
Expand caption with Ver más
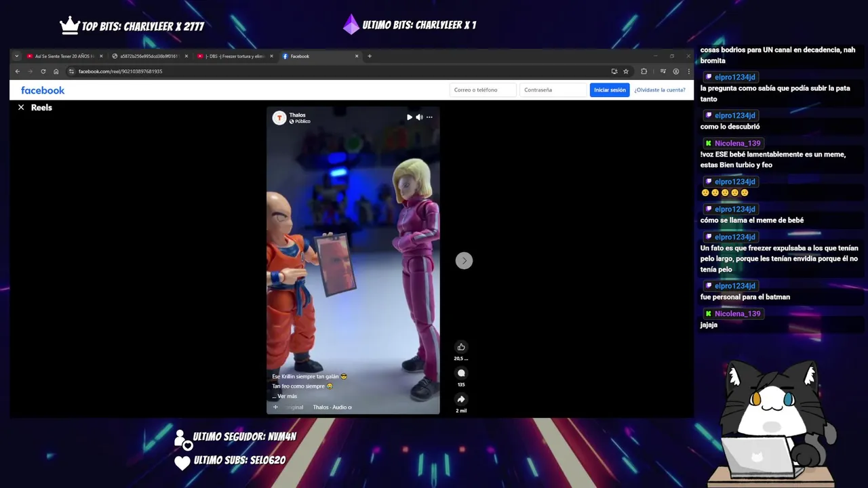pyautogui.click(x=287, y=396)
